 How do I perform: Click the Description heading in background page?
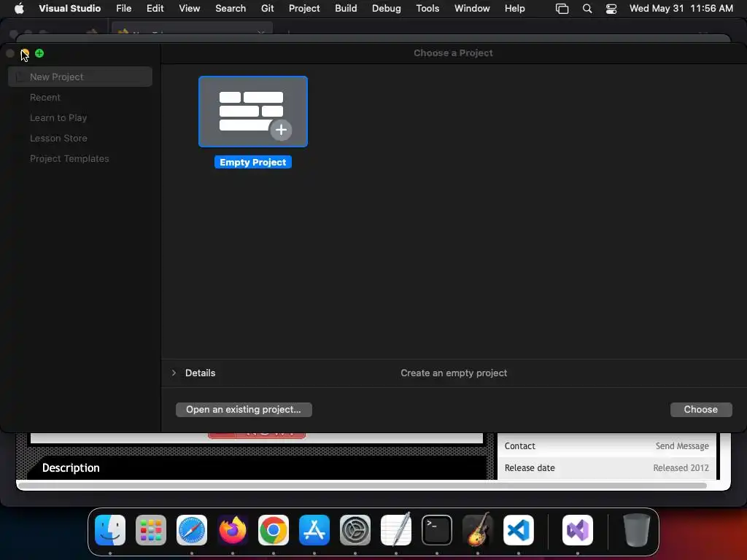(71, 467)
